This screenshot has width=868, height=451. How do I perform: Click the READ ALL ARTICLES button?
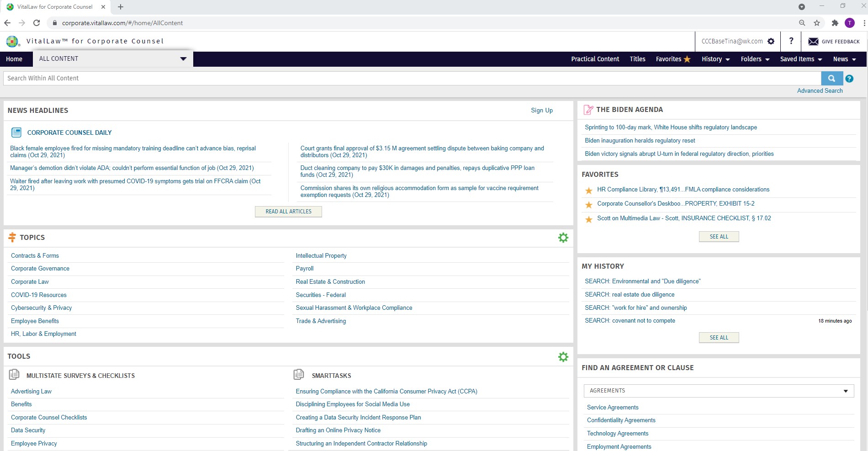click(x=288, y=212)
